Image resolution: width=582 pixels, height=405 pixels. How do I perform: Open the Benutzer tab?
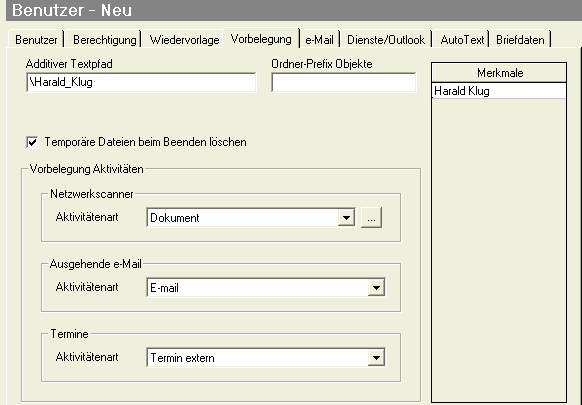pyautogui.click(x=36, y=40)
